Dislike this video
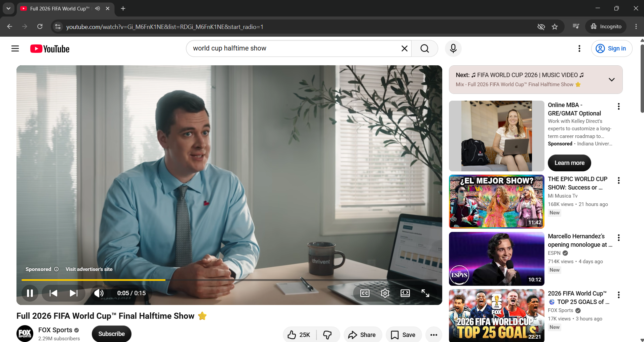The width and height of the screenshot is (644, 342). [x=328, y=335]
